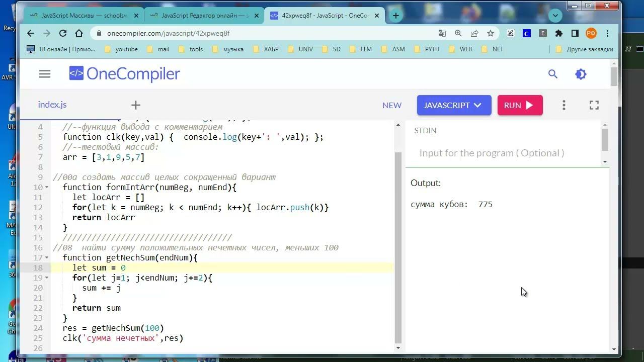
Task: Collapse the formIntArr function at line 10
Action: (x=47, y=188)
